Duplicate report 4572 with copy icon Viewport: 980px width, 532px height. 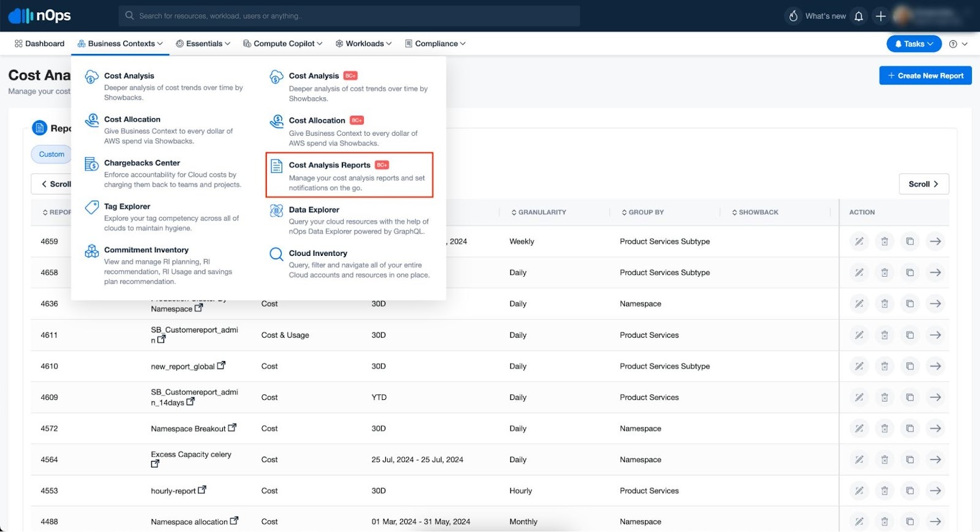click(x=910, y=429)
